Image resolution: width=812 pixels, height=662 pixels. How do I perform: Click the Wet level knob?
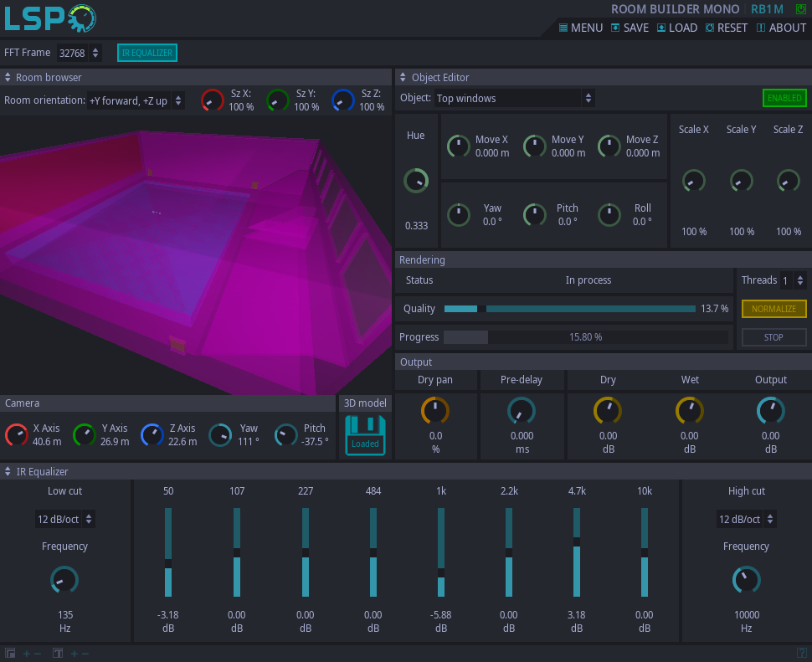click(x=689, y=411)
